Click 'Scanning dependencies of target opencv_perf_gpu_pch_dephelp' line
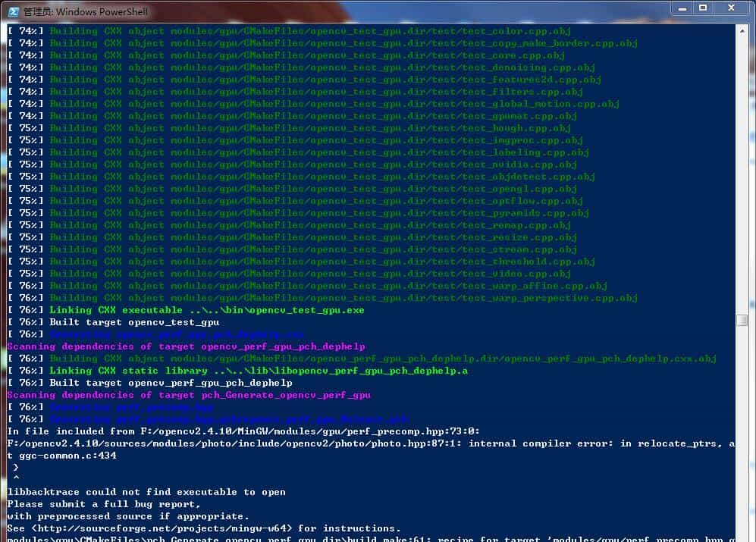Screen dimensions: 756x542 (x=186, y=346)
